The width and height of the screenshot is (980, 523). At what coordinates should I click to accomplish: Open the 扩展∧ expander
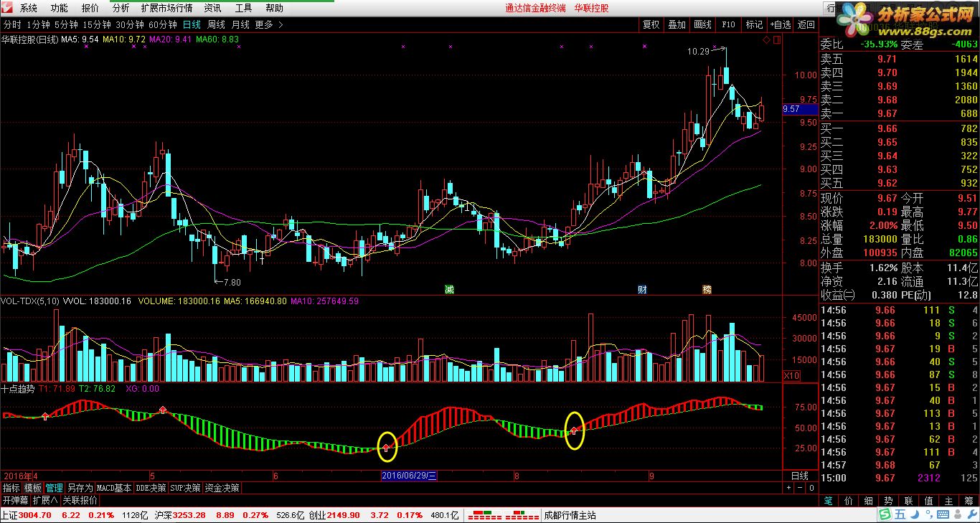(x=45, y=500)
